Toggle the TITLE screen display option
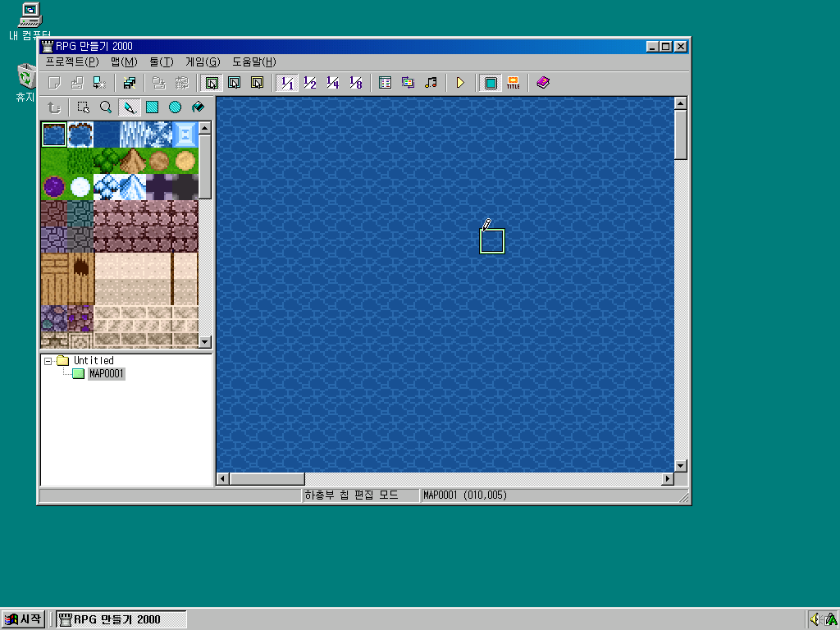This screenshot has width=840, height=630. [x=514, y=83]
